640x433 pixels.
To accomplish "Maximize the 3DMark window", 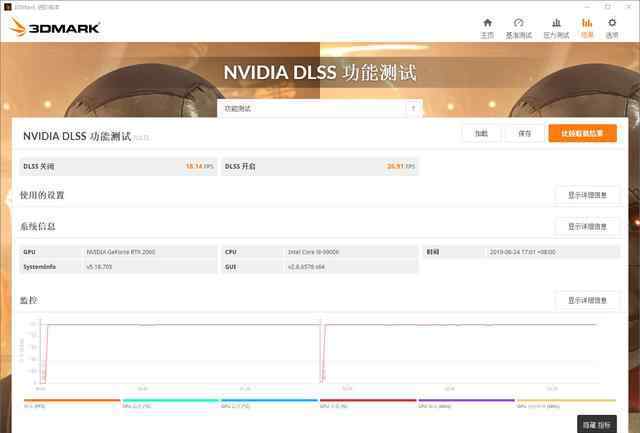I will tap(608, 7).
